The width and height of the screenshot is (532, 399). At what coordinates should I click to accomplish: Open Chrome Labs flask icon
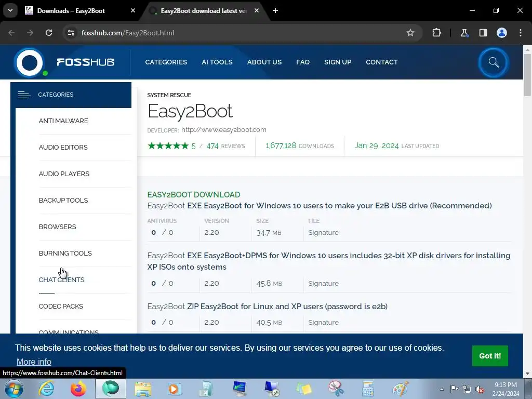pyautogui.click(x=464, y=33)
